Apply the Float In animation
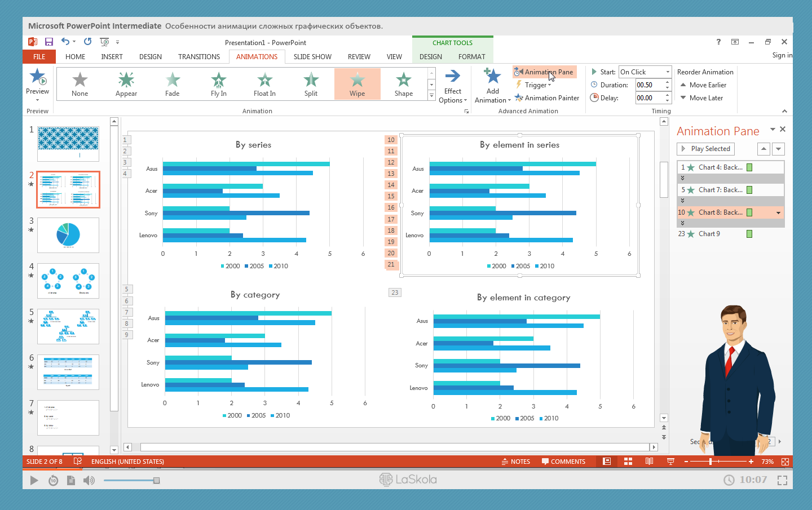Viewport: 812px width, 510px height. [x=264, y=84]
